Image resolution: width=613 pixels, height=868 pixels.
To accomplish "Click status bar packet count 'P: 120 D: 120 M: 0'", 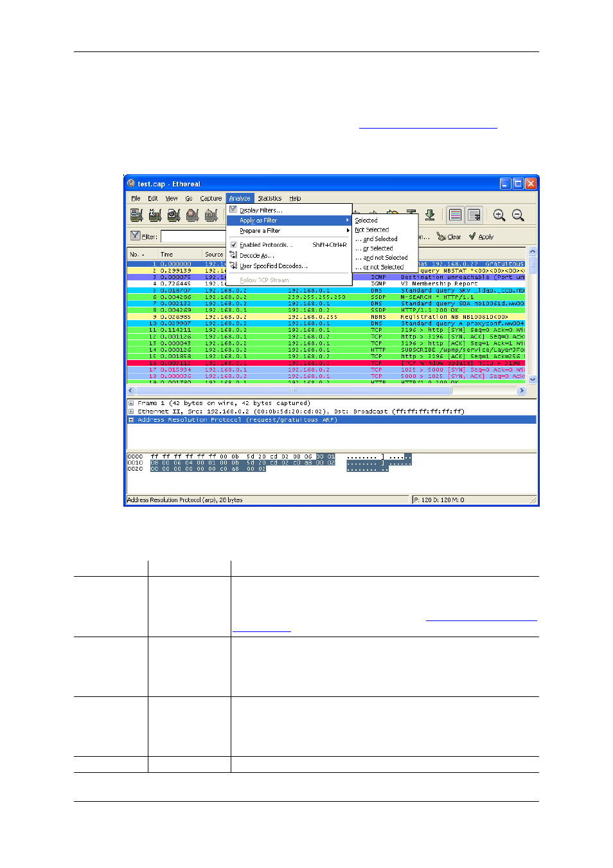I will coord(439,500).
